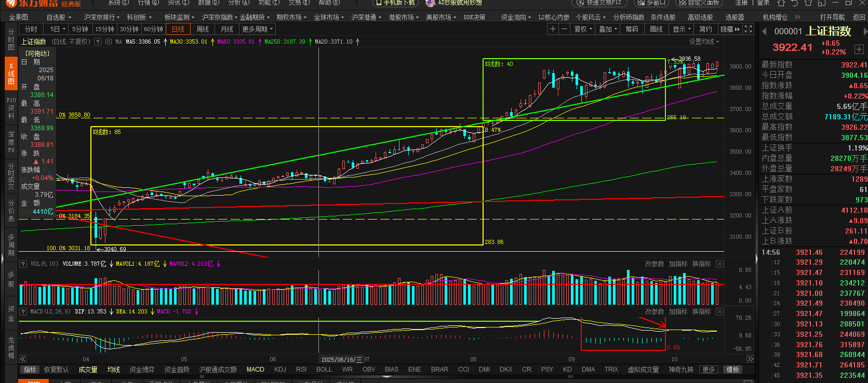Switch to 60分钟 period tab
Screen dimensions: 868x383
pyautogui.click(x=153, y=29)
